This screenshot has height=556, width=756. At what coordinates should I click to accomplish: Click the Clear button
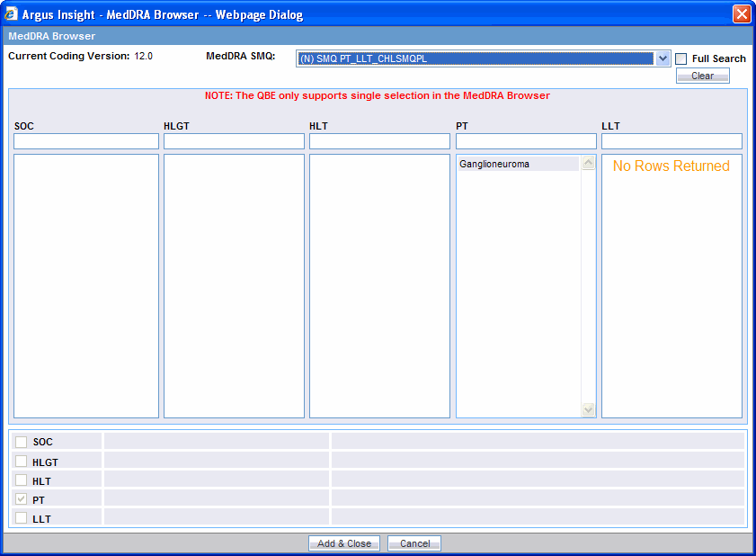pyautogui.click(x=702, y=76)
